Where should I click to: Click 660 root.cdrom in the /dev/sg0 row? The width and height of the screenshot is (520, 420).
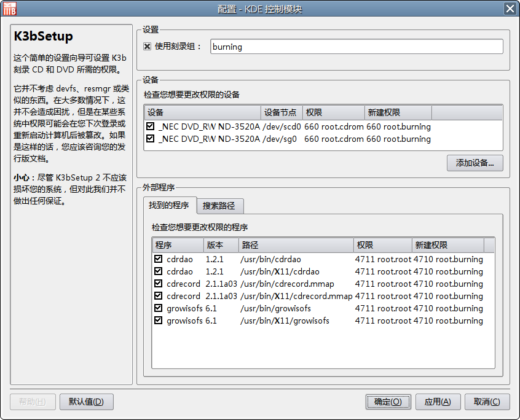(334, 139)
